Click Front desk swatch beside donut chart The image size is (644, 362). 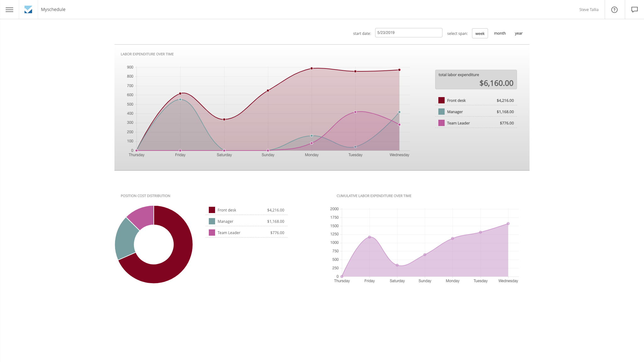coord(212,210)
